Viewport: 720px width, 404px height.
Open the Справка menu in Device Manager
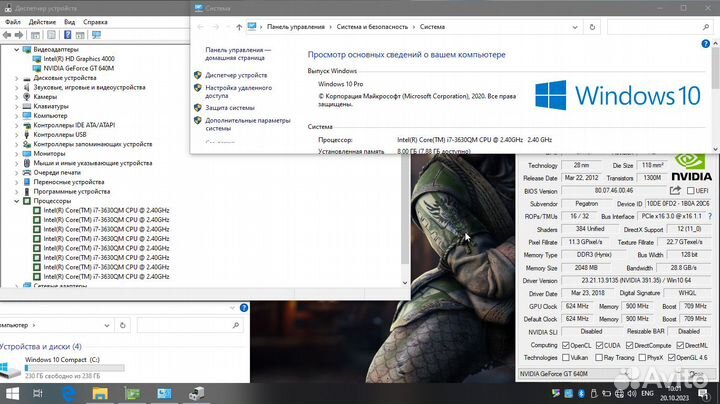click(x=96, y=20)
